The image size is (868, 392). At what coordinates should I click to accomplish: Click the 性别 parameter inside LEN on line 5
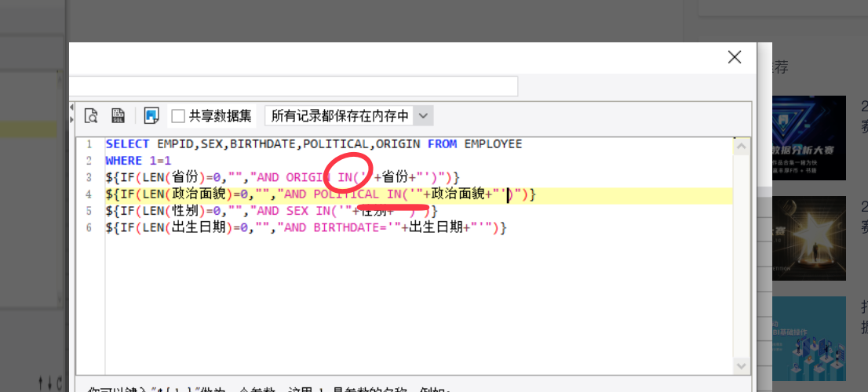pos(185,211)
